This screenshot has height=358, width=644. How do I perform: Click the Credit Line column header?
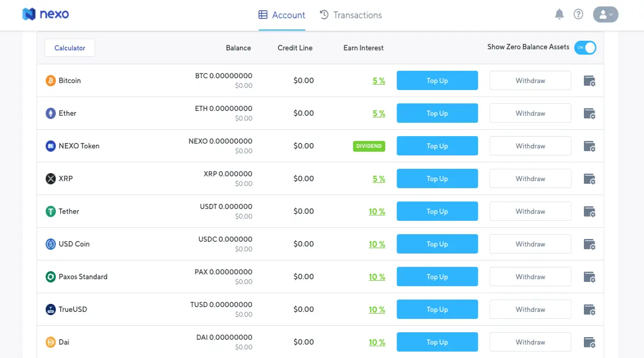coord(295,48)
